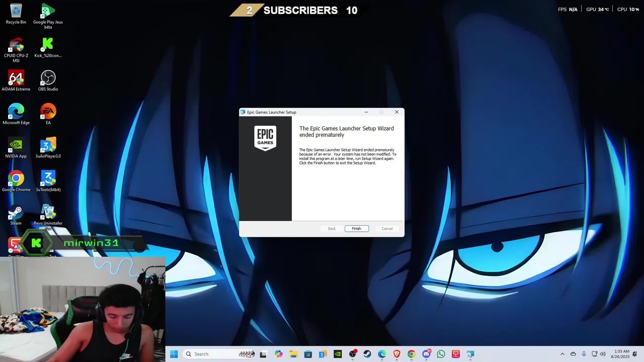The width and height of the screenshot is (644, 362).
Task: Click the OneDrive cloud tray icon
Action: tap(573, 354)
